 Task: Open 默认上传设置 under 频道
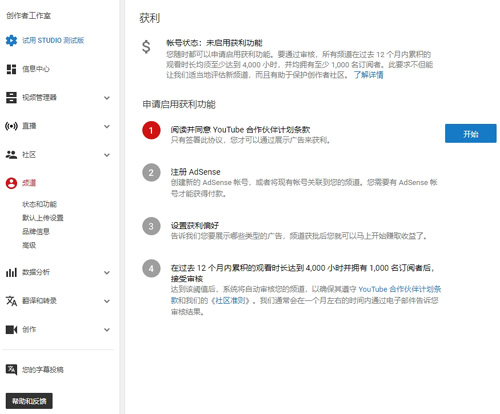click(x=43, y=218)
